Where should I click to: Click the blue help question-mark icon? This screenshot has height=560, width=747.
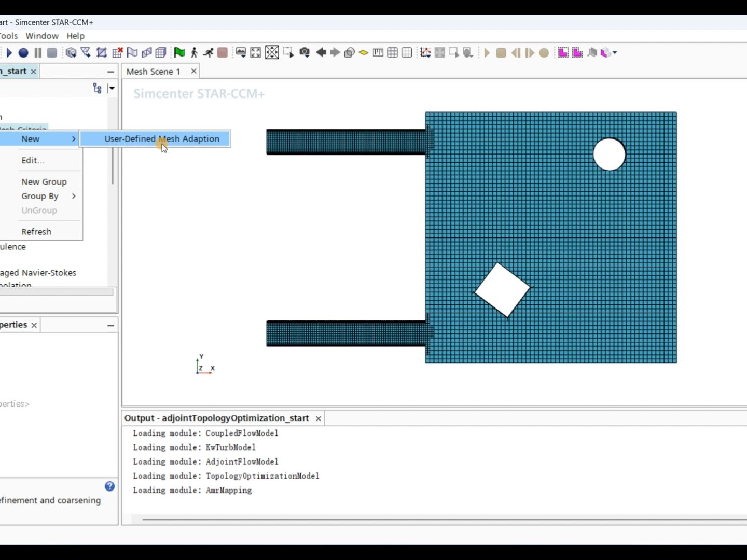point(109,486)
